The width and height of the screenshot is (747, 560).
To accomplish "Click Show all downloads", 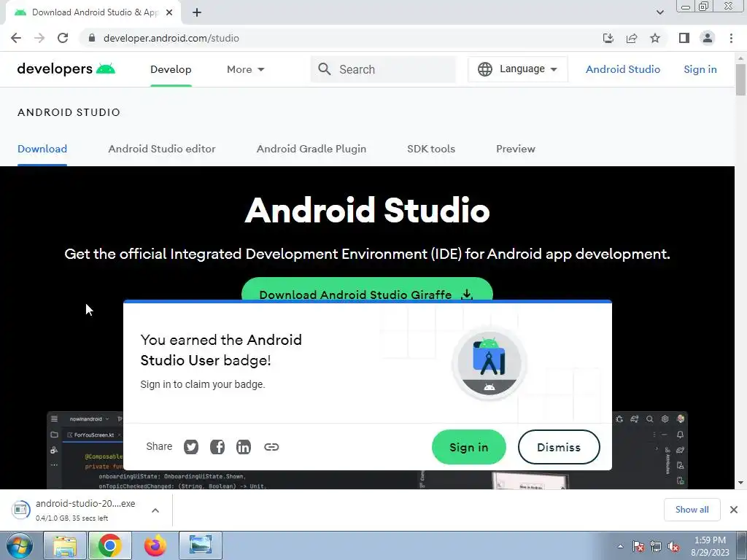I will tap(692, 510).
